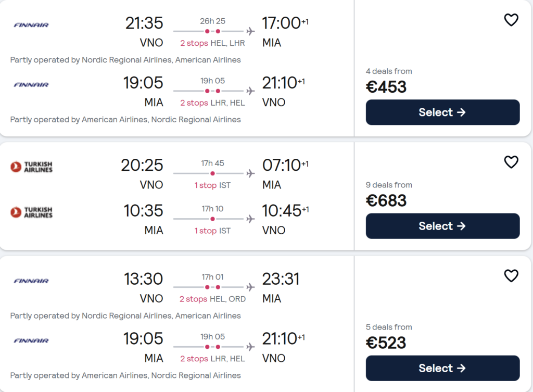Favorite the €683 Turkish Airlines itinerary

pos(511,162)
